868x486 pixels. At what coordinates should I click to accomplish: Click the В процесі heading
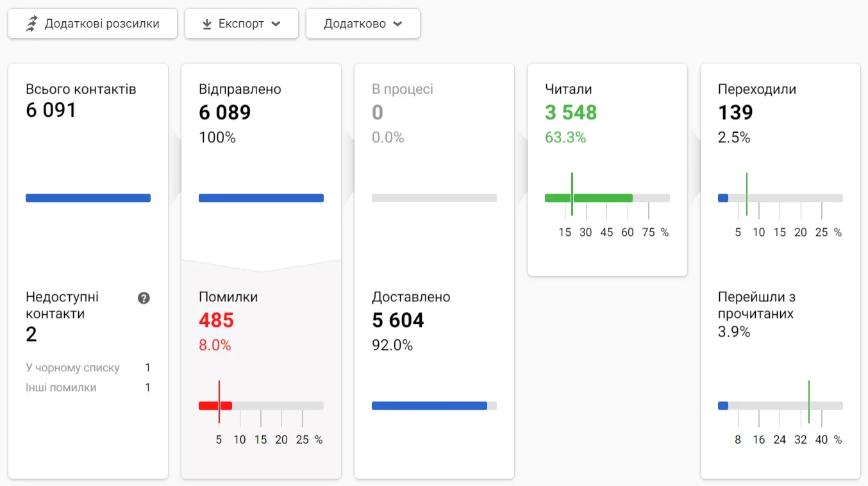click(x=403, y=89)
